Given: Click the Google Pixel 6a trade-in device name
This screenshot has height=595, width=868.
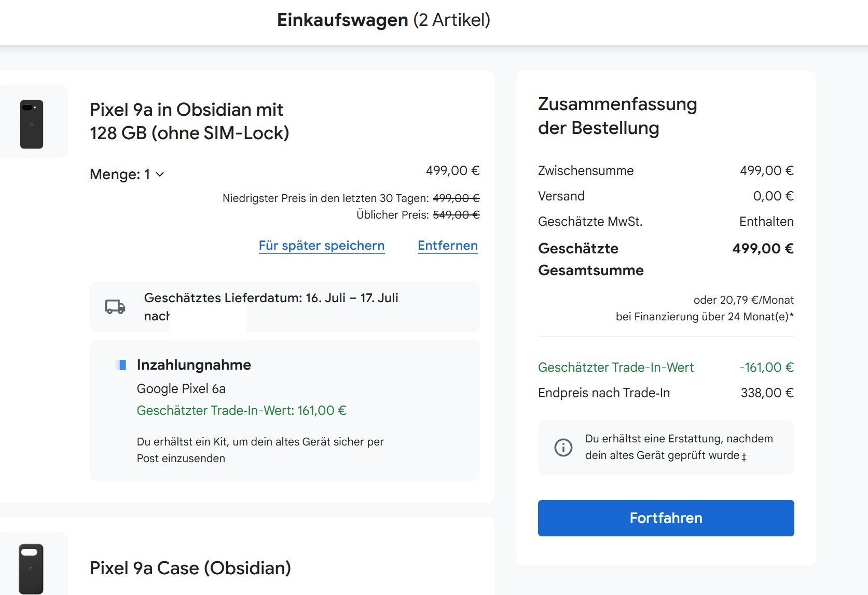Looking at the screenshot, I should click(181, 389).
